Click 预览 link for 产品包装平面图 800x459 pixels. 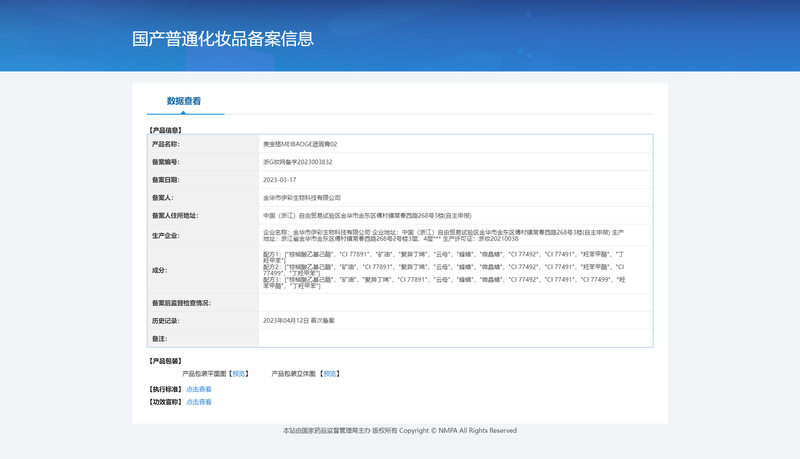pyautogui.click(x=238, y=374)
